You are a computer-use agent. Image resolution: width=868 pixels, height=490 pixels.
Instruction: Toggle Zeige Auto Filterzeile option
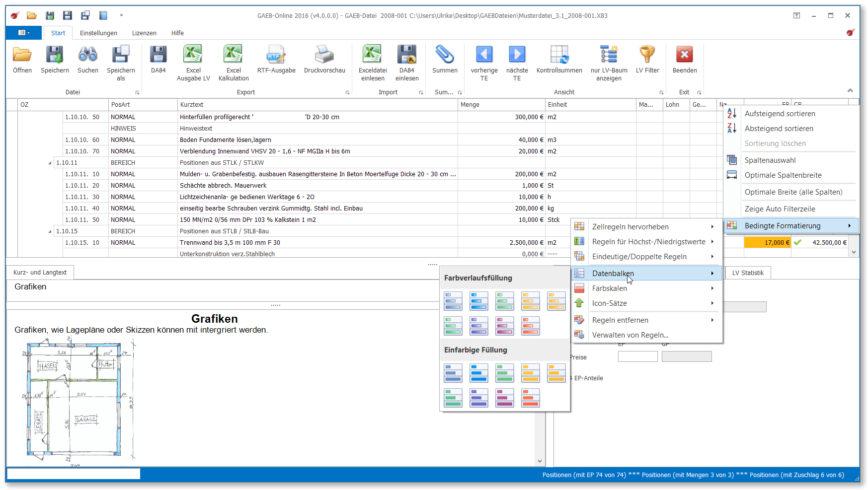point(780,209)
